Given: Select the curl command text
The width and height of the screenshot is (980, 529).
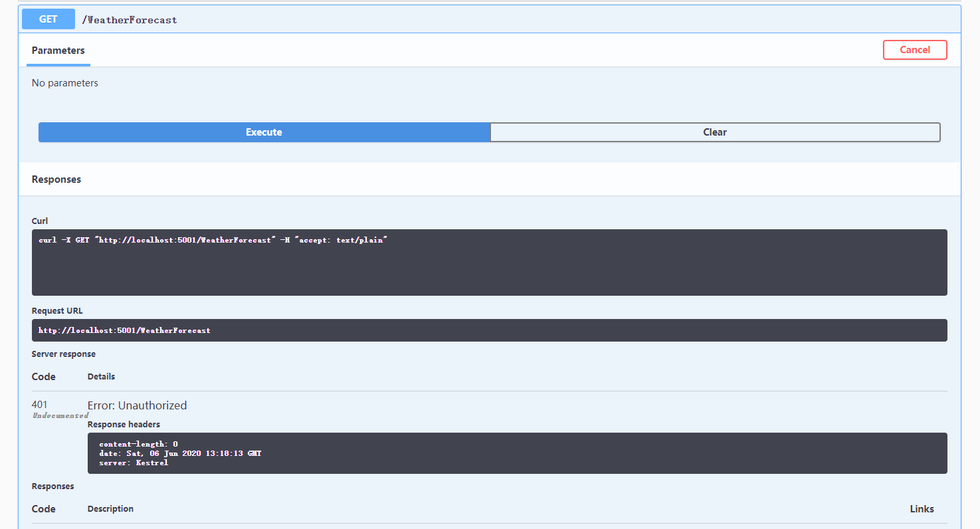Looking at the screenshot, I should point(213,240).
